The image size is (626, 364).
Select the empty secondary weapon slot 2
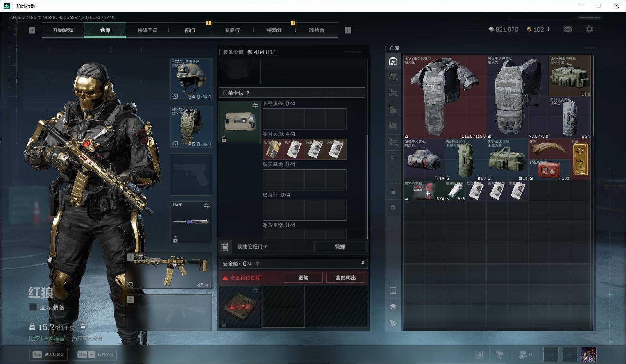[x=169, y=312]
